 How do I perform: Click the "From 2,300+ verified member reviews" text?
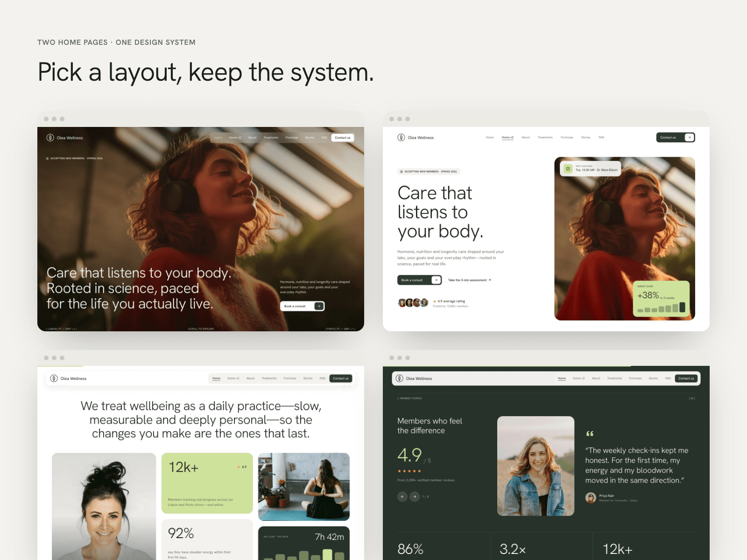426,480
